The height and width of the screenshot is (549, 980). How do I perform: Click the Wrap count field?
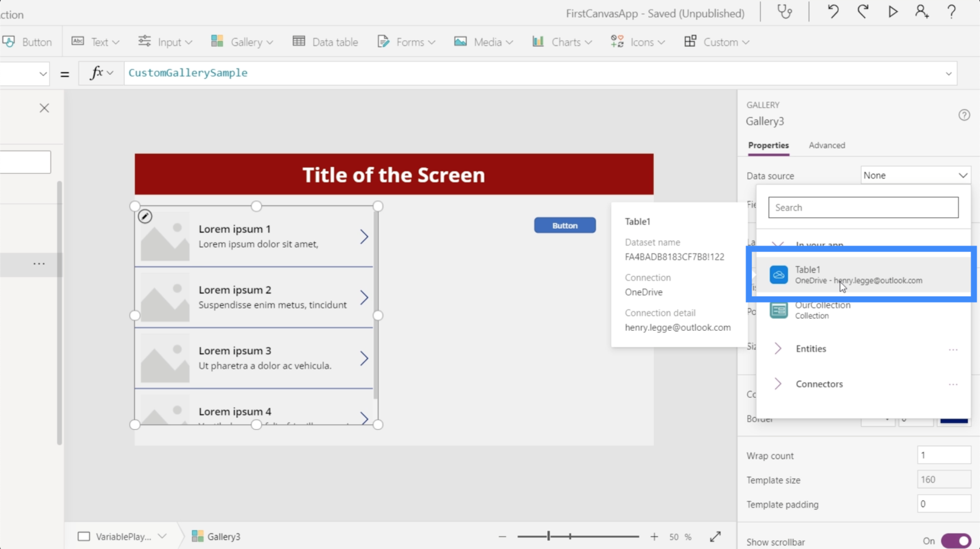[944, 455]
